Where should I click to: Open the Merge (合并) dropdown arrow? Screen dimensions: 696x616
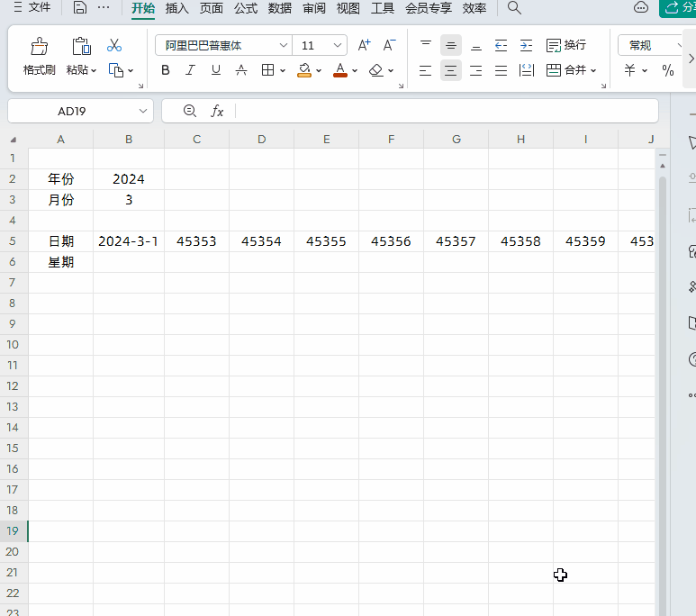pos(593,70)
